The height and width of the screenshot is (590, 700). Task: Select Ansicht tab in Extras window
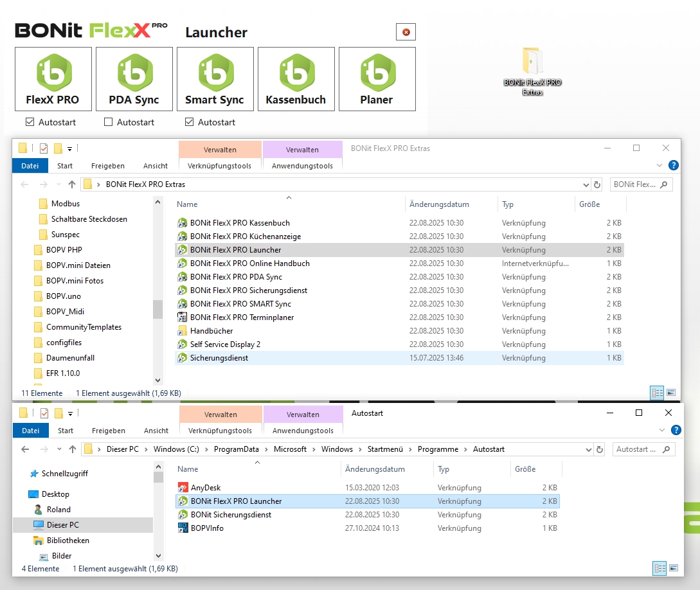pyautogui.click(x=156, y=166)
